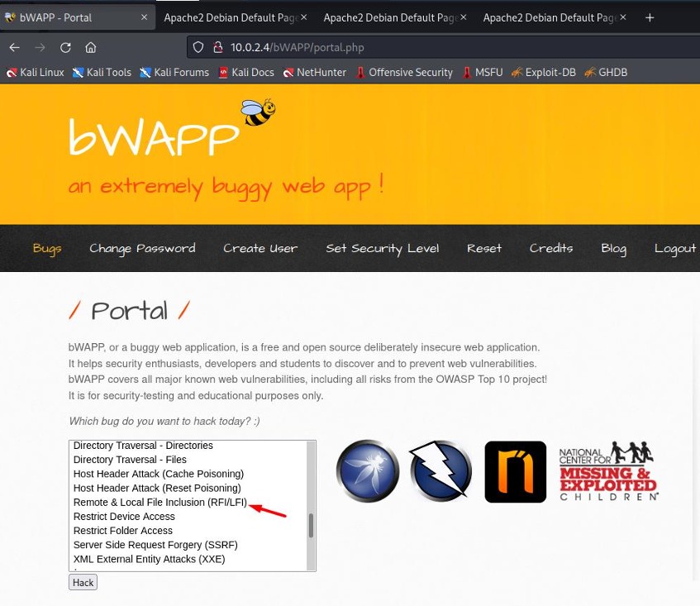Image resolution: width=700 pixels, height=606 pixels.
Task: Click Logout in the navigation bar
Action: click(675, 248)
